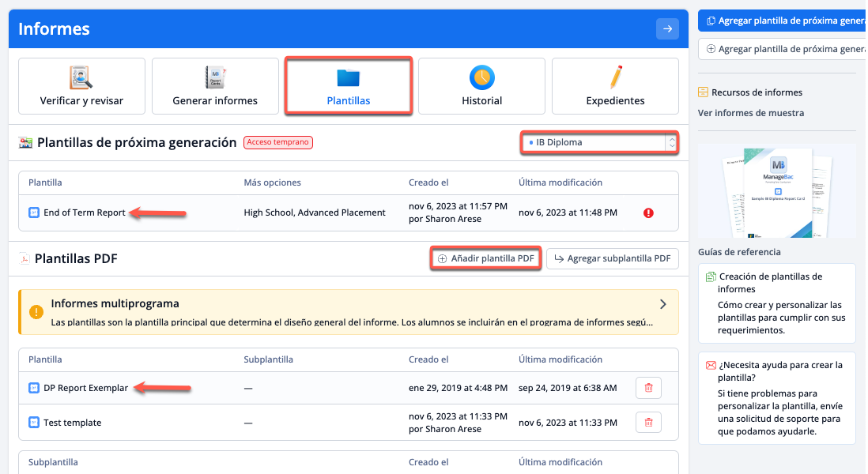The height and width of the screenshot is (474, 868).
Task: Delete the DP Report Exemplar template
Action: 648,388
